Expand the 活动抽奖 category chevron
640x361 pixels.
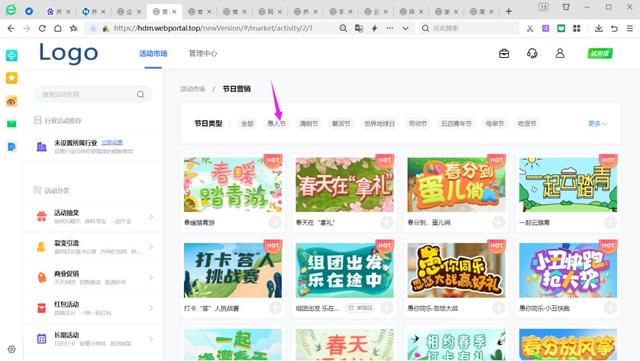click(151, 216)
